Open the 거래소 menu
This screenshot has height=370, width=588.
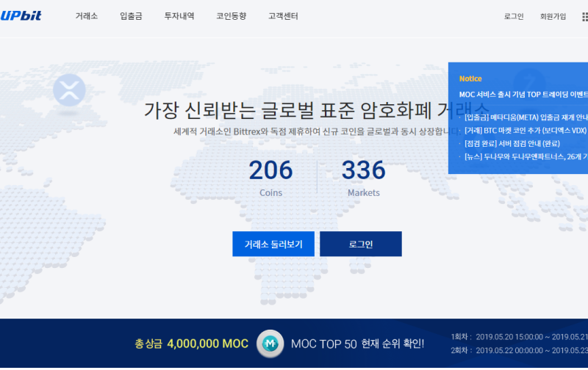87,16
